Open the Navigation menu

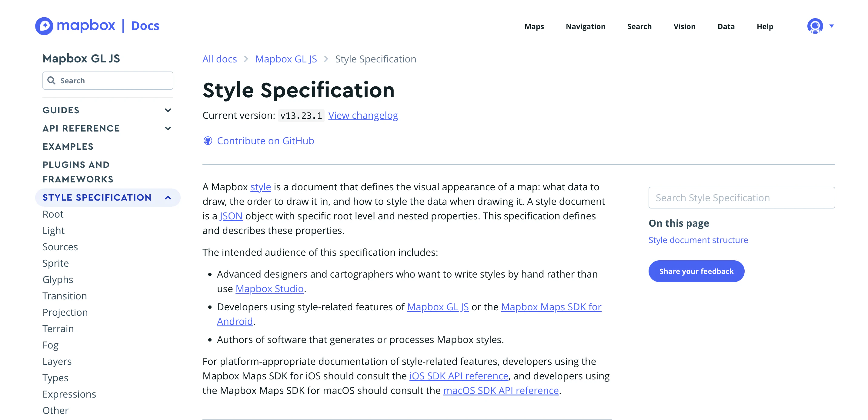[x=586, y=26]
